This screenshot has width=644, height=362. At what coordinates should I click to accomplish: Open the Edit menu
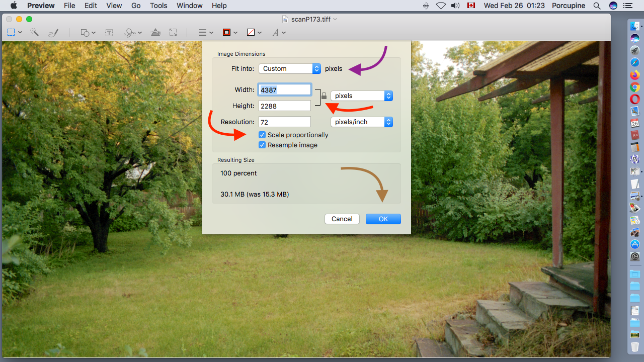click(x=91, y=6)
